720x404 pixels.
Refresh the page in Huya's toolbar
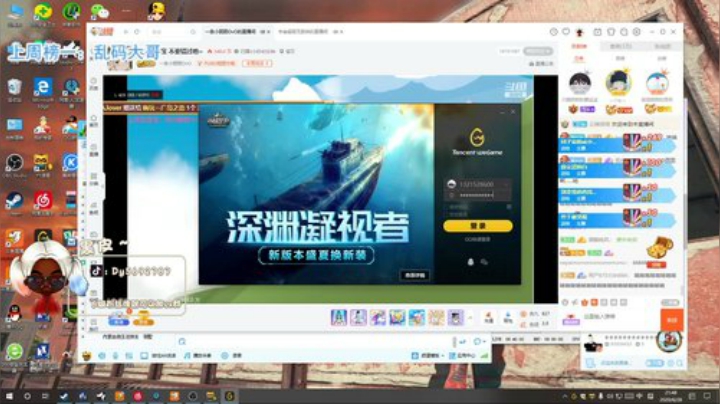pos(137,32)
